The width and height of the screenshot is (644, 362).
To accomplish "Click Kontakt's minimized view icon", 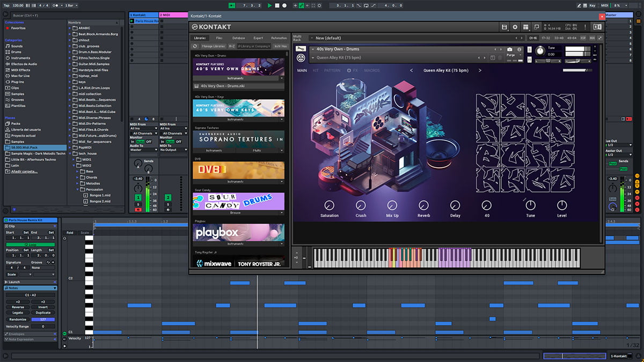I will click(x=537, y=27).
